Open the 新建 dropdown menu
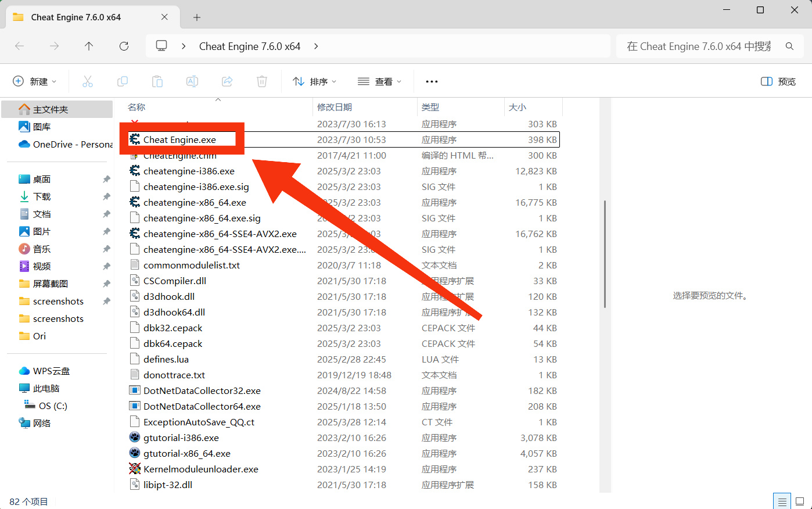This screenshot has height=509, width=812. 35,81
